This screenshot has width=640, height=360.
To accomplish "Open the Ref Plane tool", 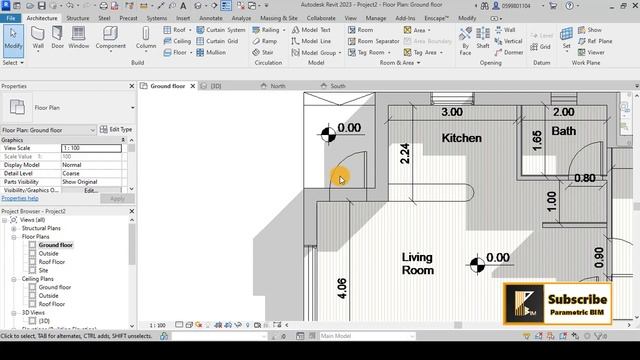I will coord(595,41).
